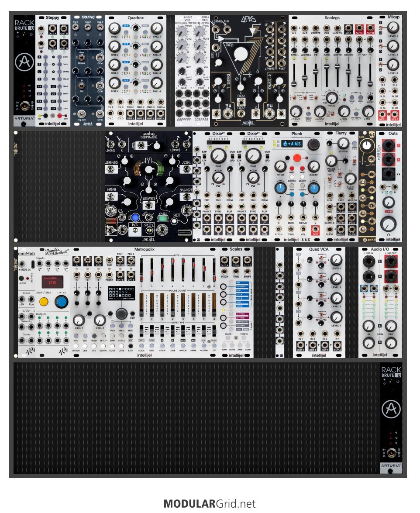Screen dimensions: 420x513
Task: Click the PITCH knob on Plonk
Action: (280, 166)
